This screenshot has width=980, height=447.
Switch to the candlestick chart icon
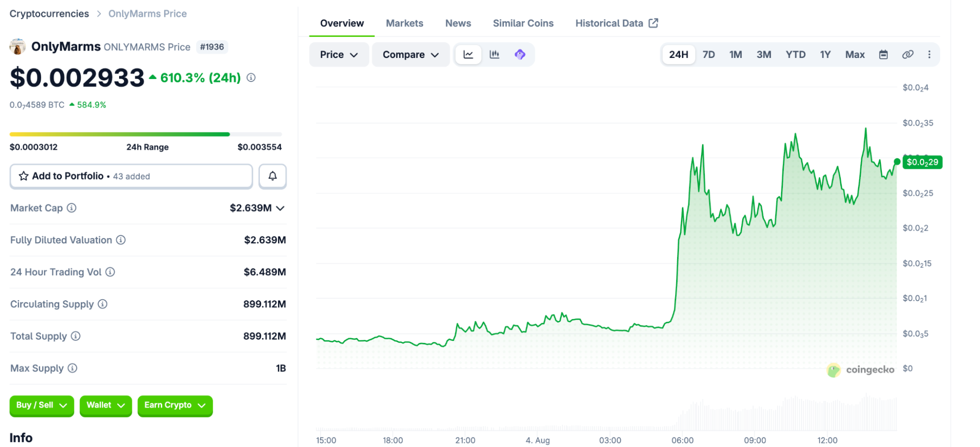494,54
